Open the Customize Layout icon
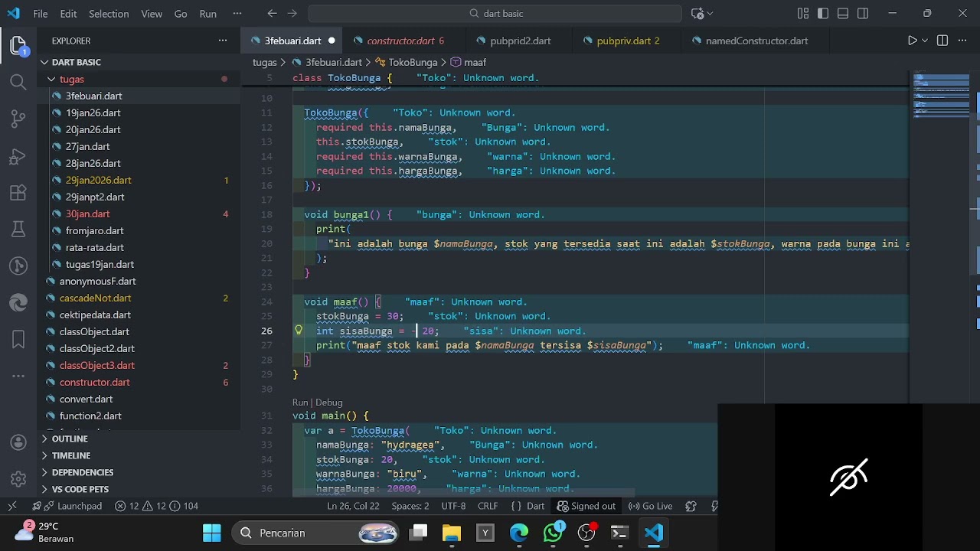 tap(802, 14)
